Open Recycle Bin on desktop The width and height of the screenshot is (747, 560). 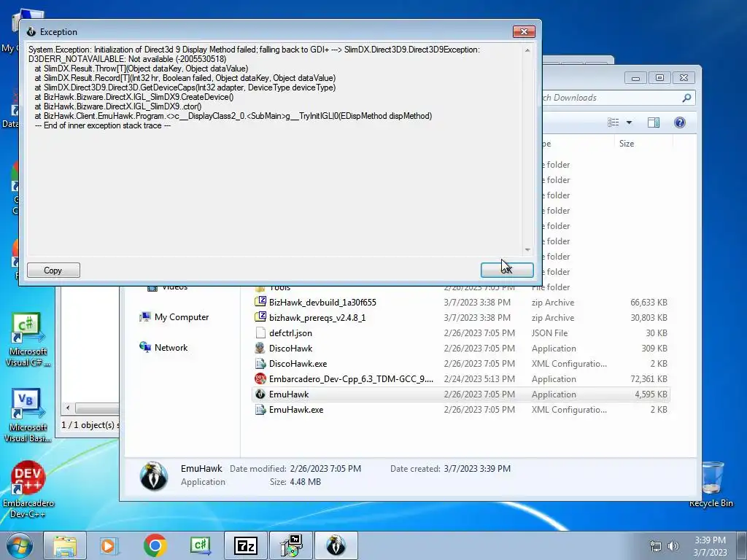(x=711, y=485)
